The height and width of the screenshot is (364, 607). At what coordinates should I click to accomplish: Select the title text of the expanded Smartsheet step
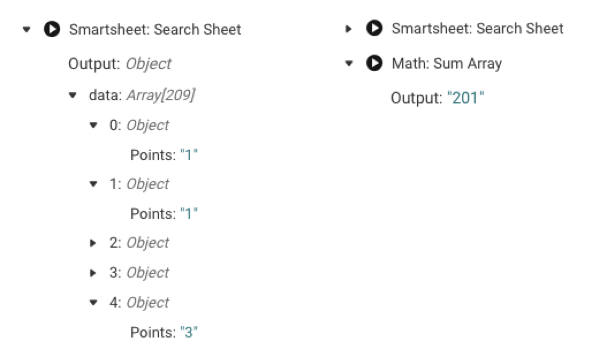155,29
